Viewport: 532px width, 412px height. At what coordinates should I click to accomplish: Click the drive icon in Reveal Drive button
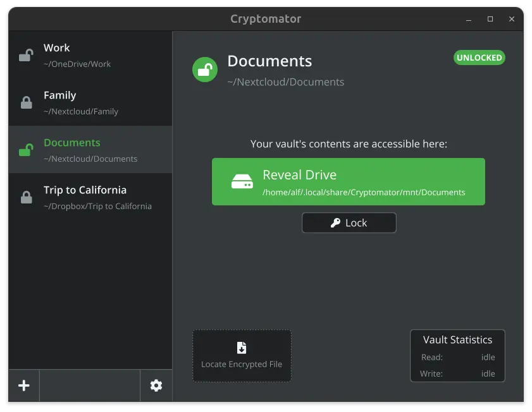click(x=242, y=181)
